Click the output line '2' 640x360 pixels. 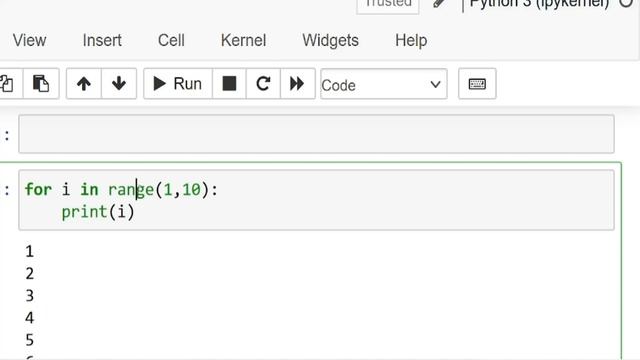[x=29, y=273]
